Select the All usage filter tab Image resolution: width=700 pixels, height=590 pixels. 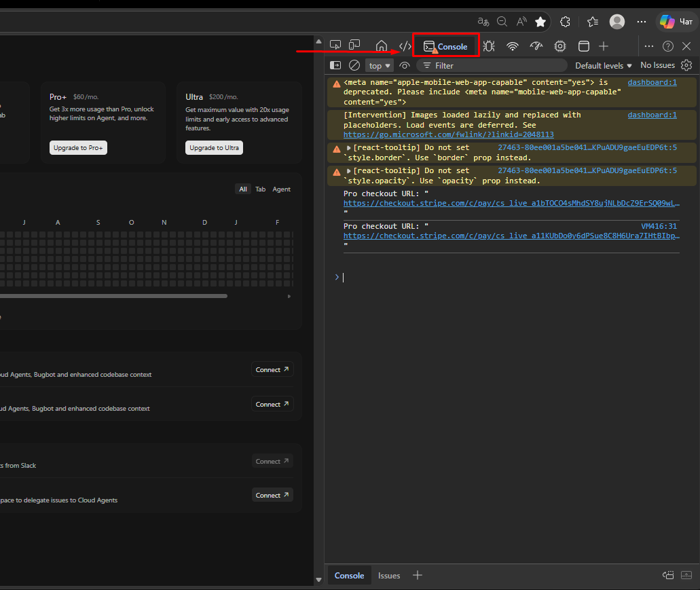pos(243,189)
